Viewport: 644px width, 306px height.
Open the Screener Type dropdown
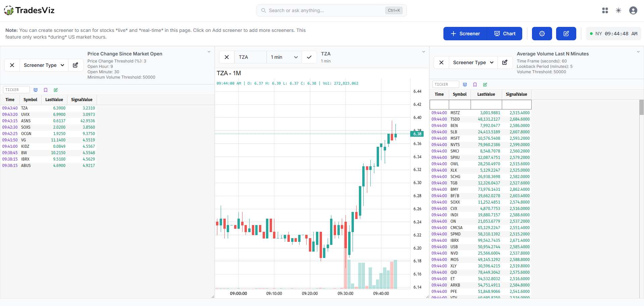(43, 65)
